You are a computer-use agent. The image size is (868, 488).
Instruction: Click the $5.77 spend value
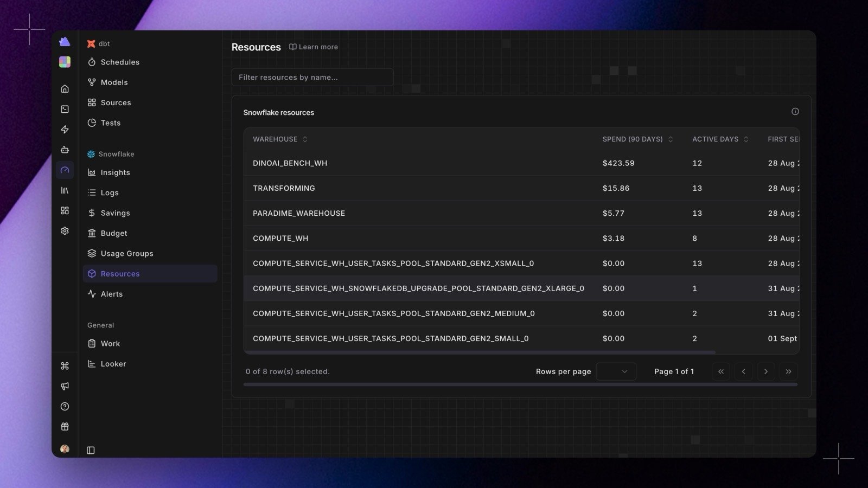click(x=614, y=213)
